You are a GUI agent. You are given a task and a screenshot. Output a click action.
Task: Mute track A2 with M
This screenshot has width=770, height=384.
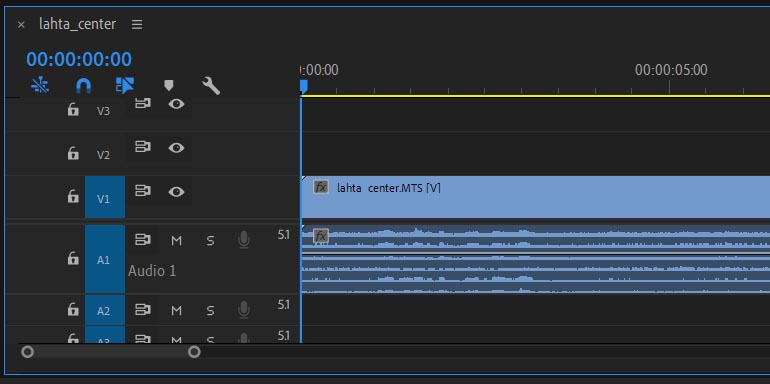point(176,310)
